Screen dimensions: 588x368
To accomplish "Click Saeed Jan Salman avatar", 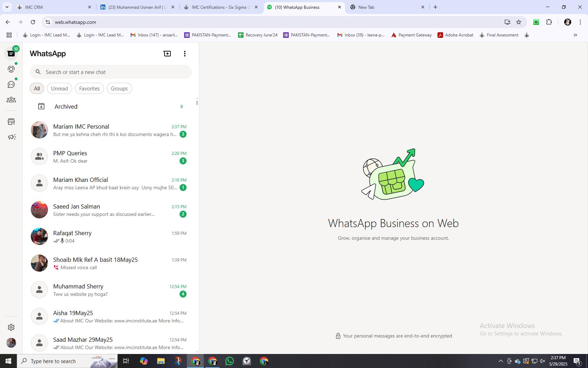I will pos(39,210).
